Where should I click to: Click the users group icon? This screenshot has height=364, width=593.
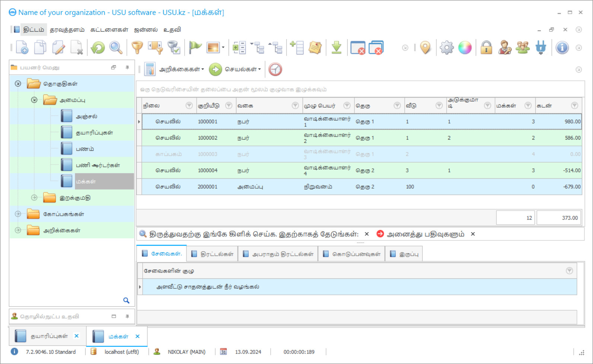click(x=523, y=48)
